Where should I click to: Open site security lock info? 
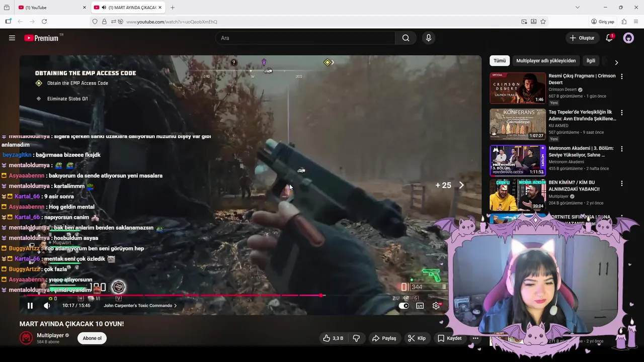[104, 22]
